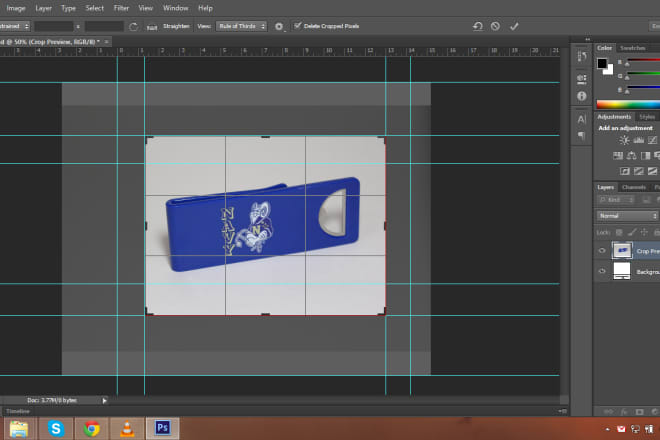The image size is (660, 440).
Task: Select the Adjustments tab
Action: pos(614,117)
